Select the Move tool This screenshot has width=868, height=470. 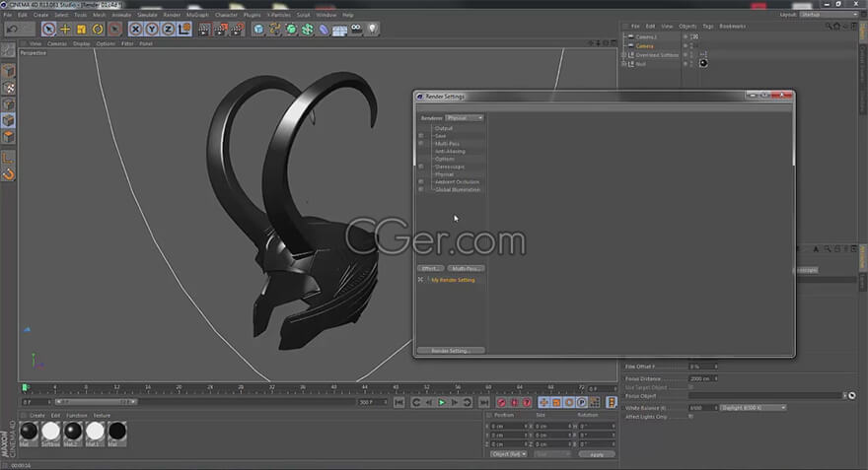point(65,30)
